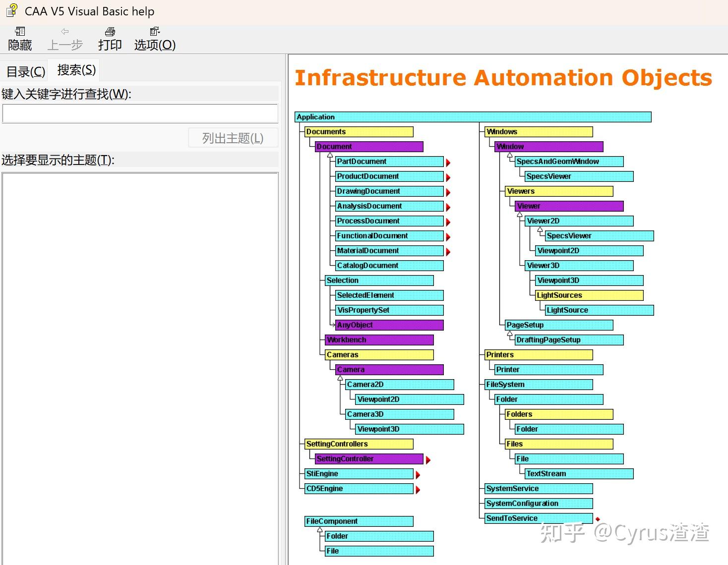Expand the red arrow next to MaterialDocument
Viewport: 728px width, 565px height.
(x=448, y=252)
